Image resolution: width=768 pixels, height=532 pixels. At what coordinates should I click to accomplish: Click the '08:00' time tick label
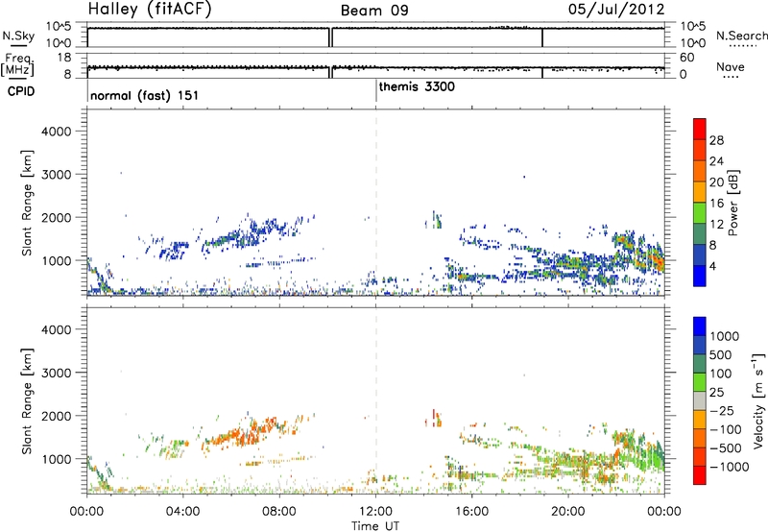(279, 512)
